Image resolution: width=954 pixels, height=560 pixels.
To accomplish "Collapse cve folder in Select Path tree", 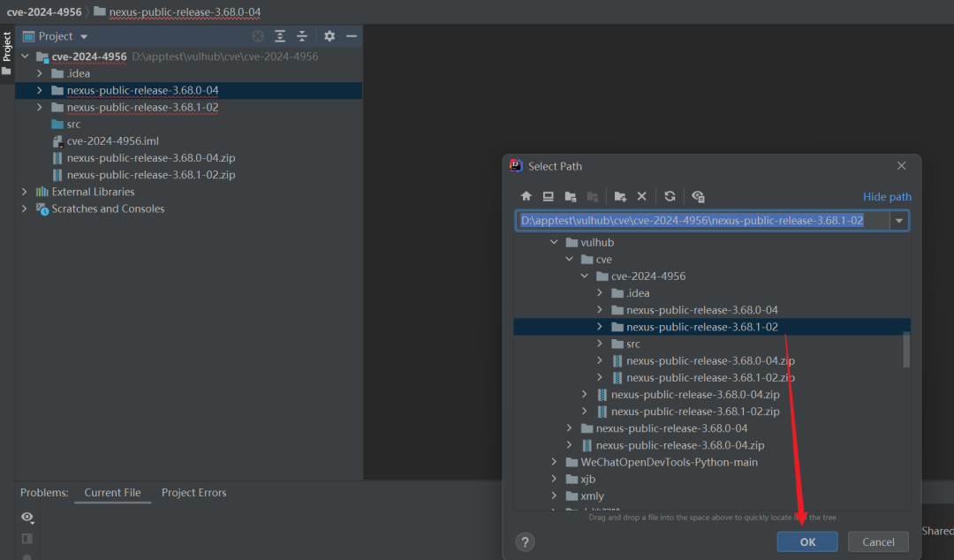I will [570, 259].
